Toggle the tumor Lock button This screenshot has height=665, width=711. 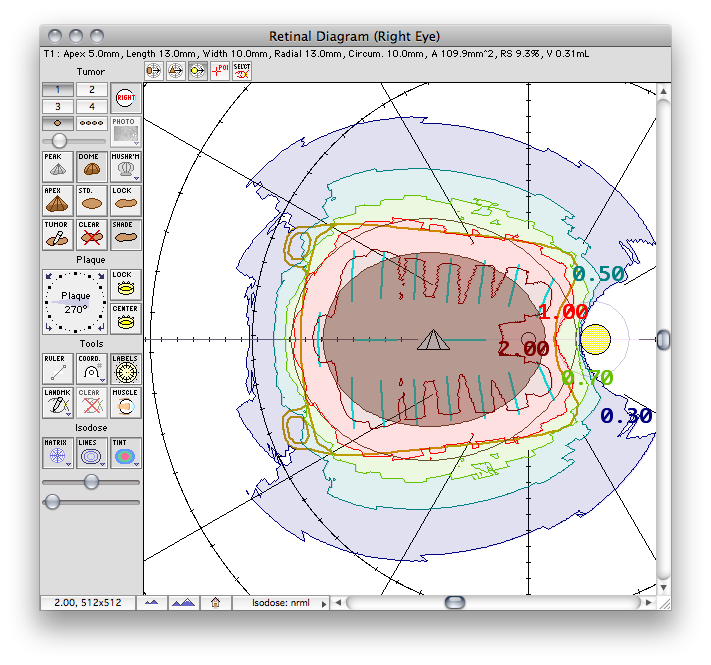pyautogui.click(x=126, y=200)
